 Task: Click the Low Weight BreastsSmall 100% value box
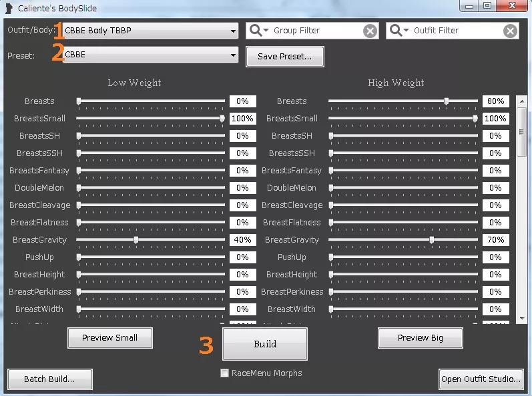[242, 119]
